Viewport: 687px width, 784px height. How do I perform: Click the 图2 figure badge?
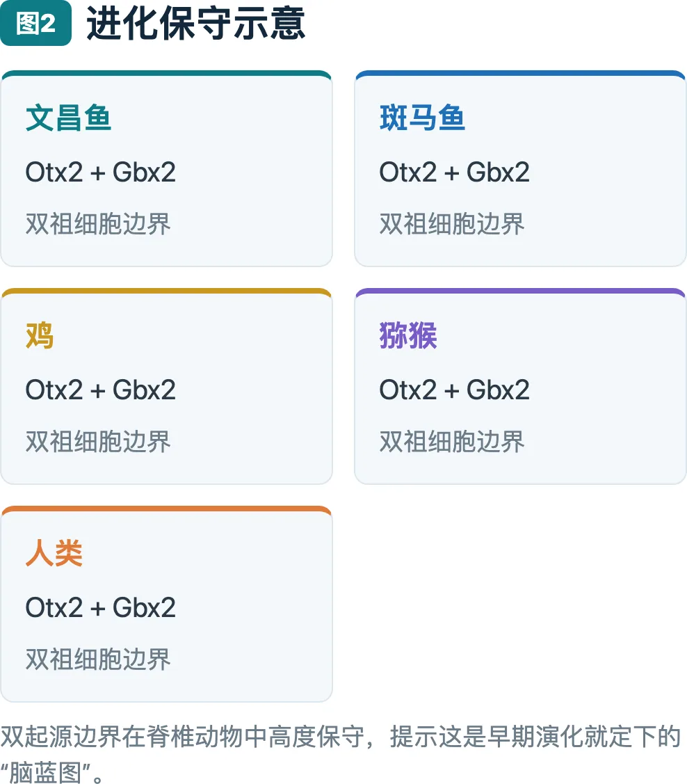pos(35,24)
